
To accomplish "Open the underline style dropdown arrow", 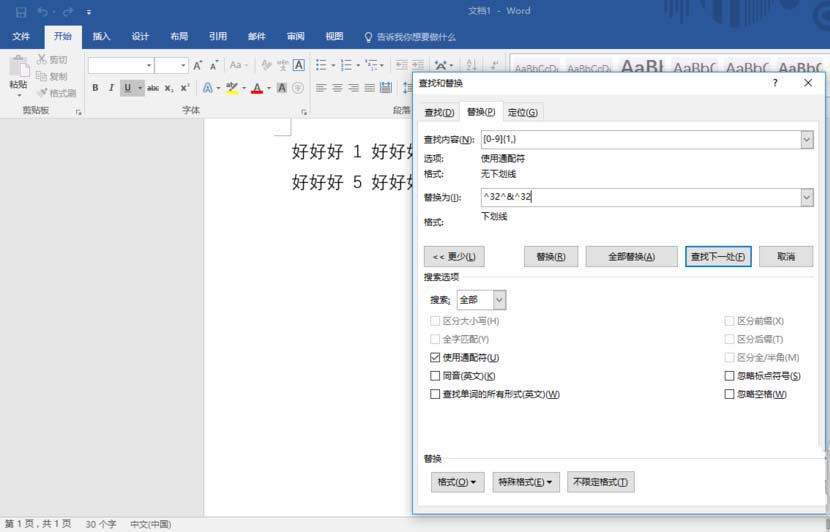I will tap(140, 88).
